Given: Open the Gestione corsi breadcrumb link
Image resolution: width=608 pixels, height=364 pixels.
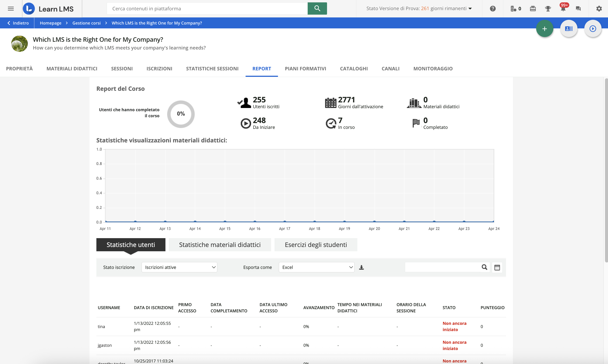Looking at the screenshot, I should tap(86, 23).
